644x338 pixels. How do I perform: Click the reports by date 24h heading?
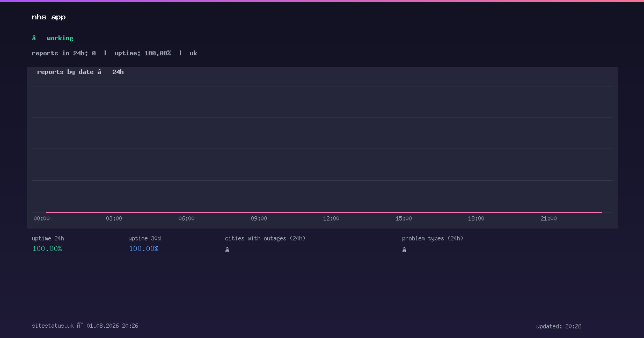(x=80, y=72)
